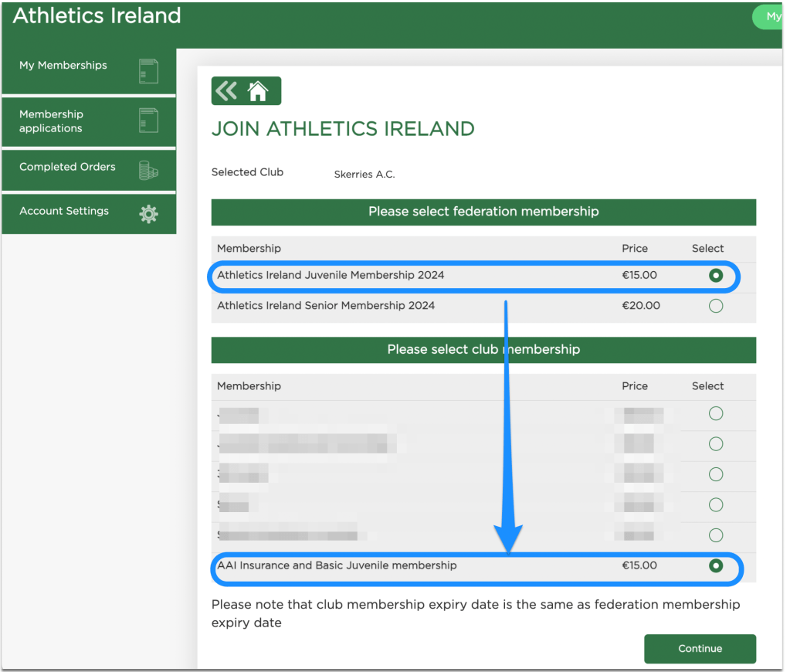Image resolution: width=790 pixels, height=672 pixels.
Task: Click the Account Settings gear icon
Action: (148, 214)
